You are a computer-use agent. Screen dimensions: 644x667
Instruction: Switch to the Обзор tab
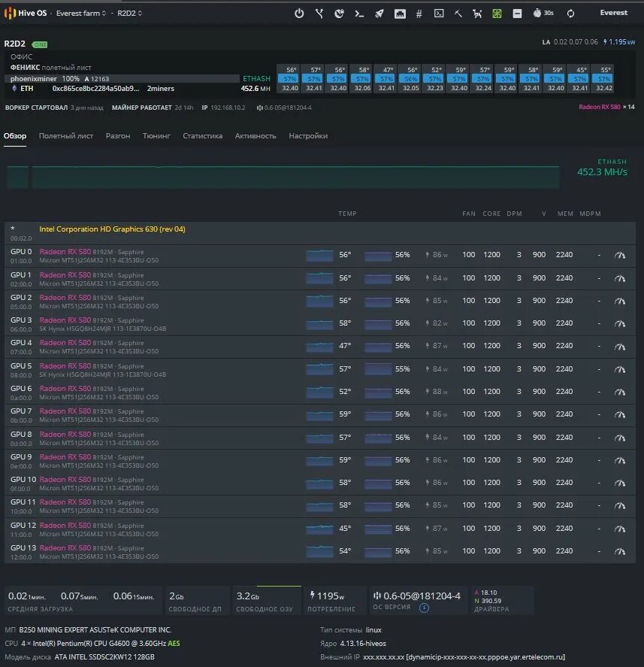tap(15, 135)
